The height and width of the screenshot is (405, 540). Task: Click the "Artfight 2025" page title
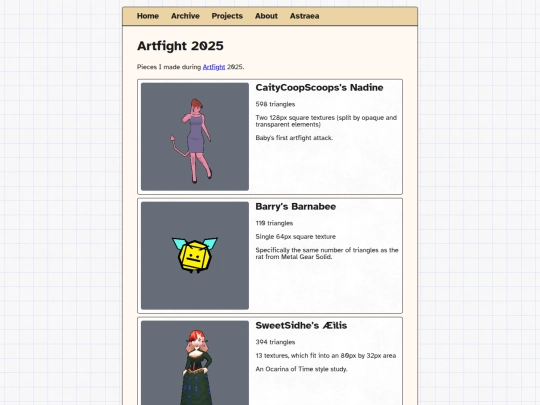click(x=180, y=46)
